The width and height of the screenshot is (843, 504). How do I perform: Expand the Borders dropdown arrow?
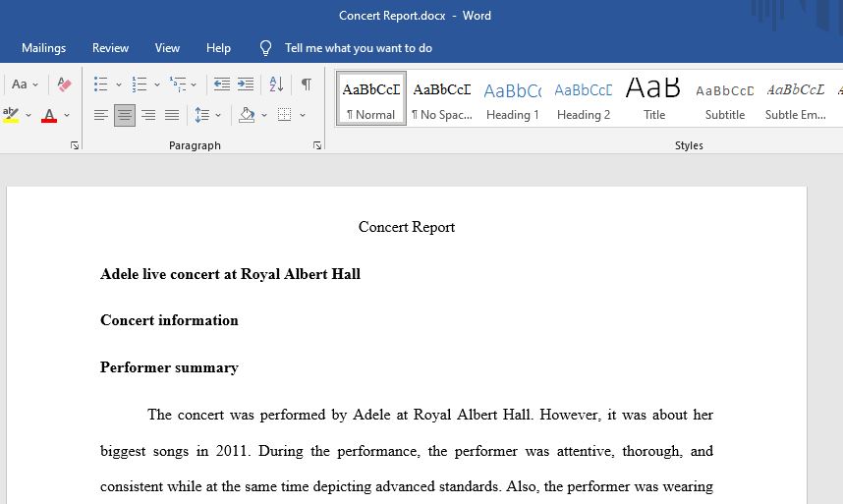pos(303,116)
